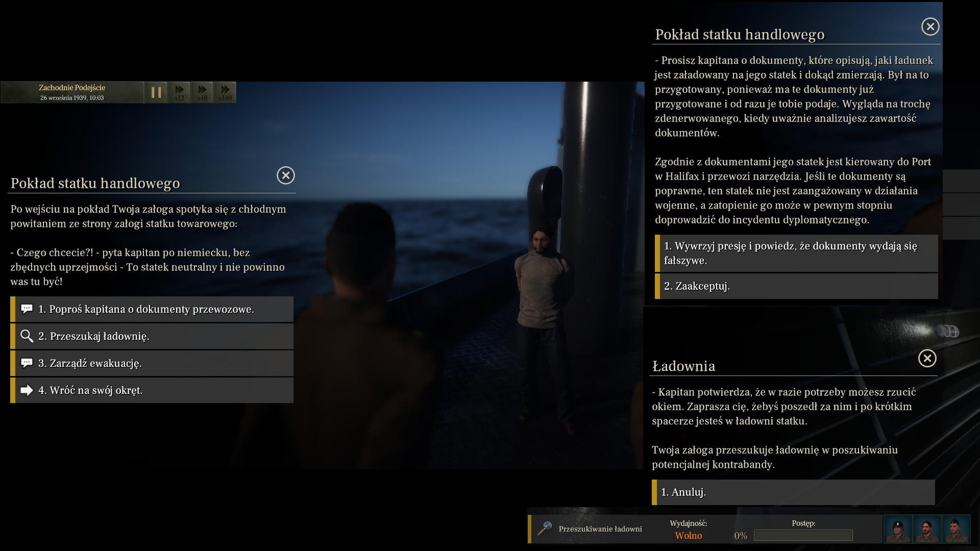
Task: Close the Ładownia panel
Action: (x=927, y=358)
